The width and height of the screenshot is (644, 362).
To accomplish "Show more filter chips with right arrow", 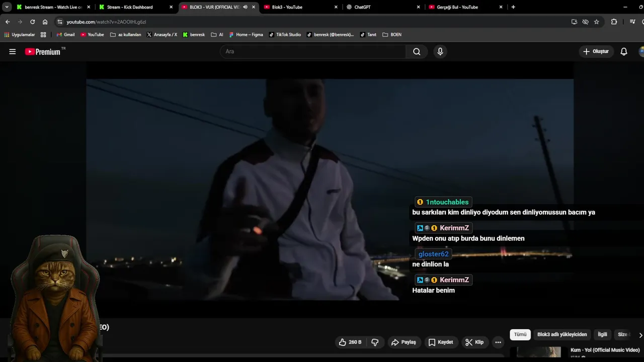I will tap(640, 335).
